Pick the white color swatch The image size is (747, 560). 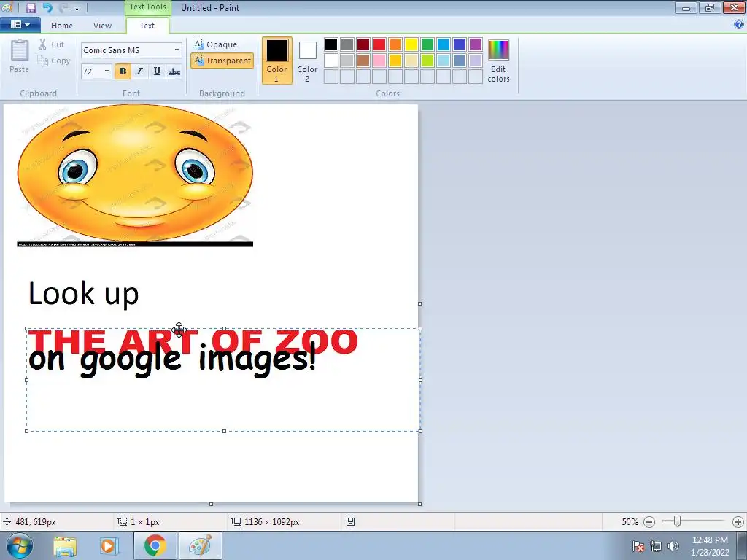click(x=331, y=61)
